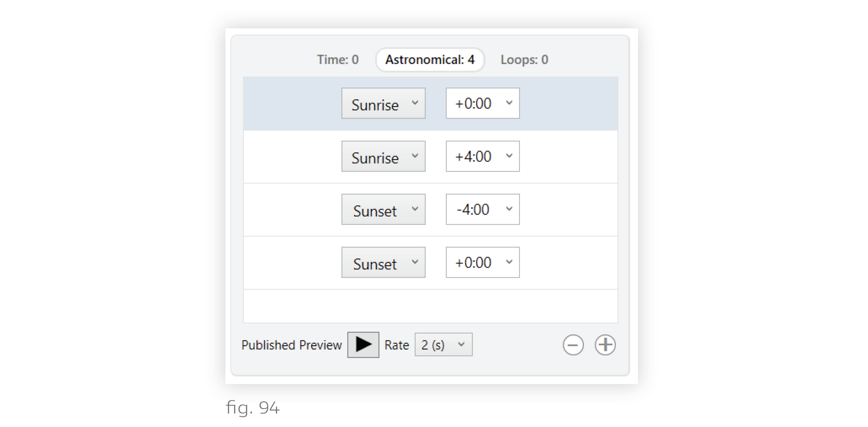This screenshot has width=868, height=427.
Task: Switch to the Time: 0 tab
Action: (338, 60)
